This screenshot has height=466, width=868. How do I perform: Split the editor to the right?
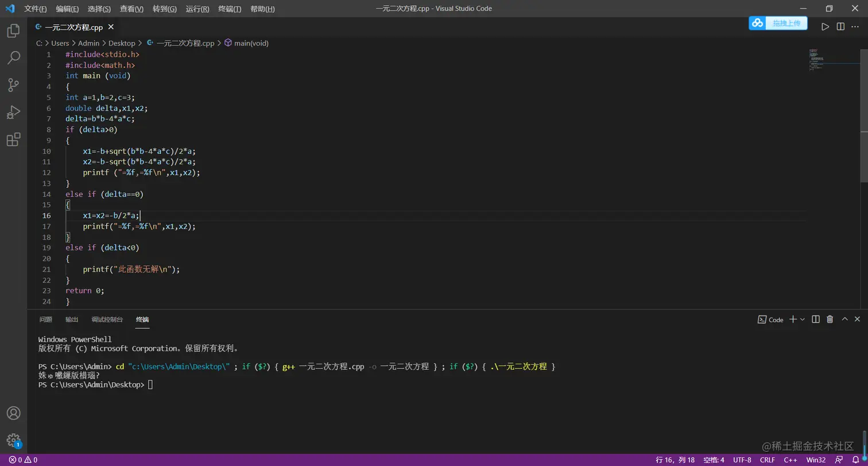pyautogui.click(x=840, y=27)
